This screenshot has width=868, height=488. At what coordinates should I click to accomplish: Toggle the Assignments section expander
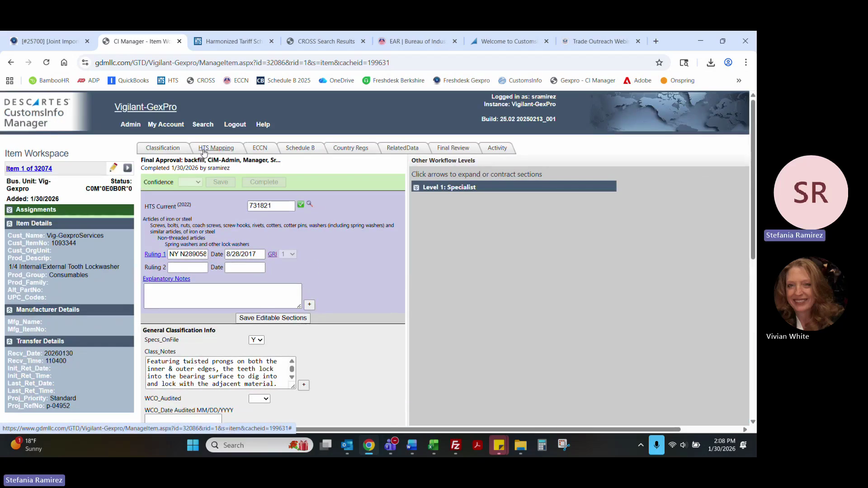[9, 210]
